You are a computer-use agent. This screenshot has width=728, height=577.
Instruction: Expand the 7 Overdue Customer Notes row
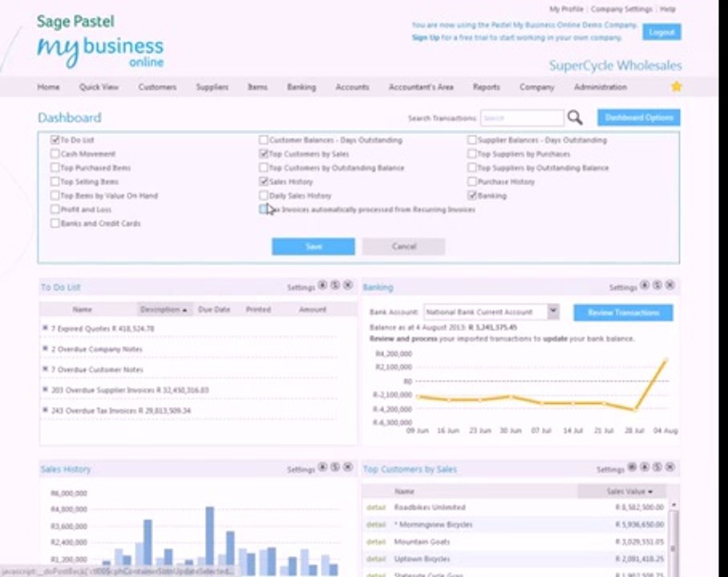[45, 369]
